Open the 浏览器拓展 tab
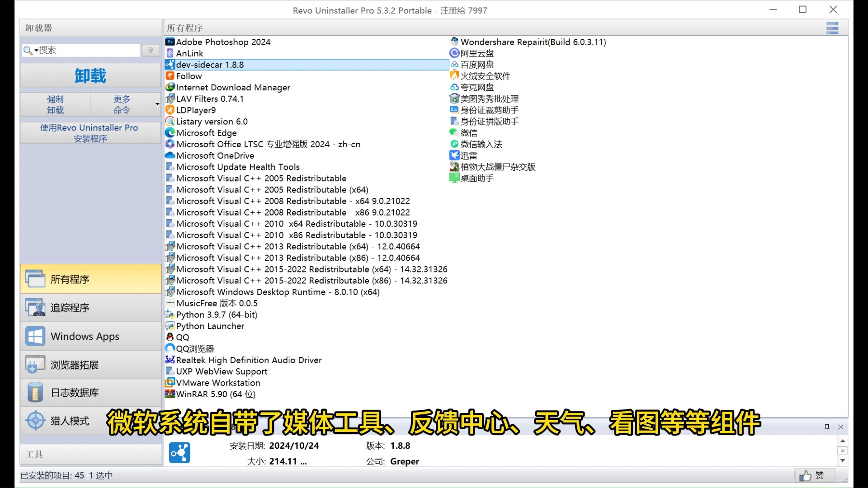Screen dimensions: 868x488 [90, 365]
